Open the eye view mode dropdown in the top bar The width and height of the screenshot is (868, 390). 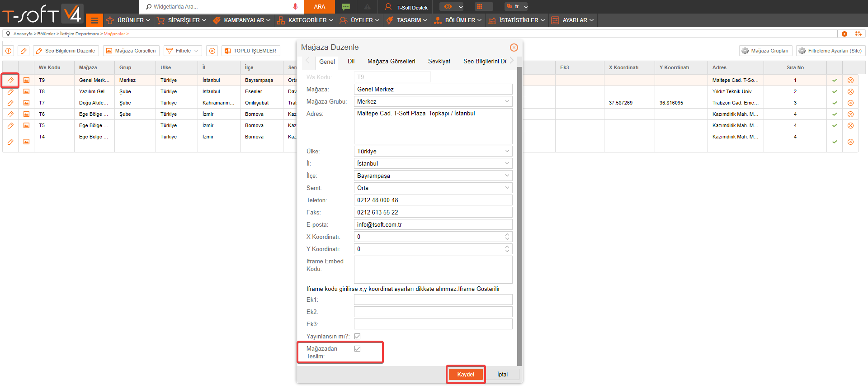453,6
